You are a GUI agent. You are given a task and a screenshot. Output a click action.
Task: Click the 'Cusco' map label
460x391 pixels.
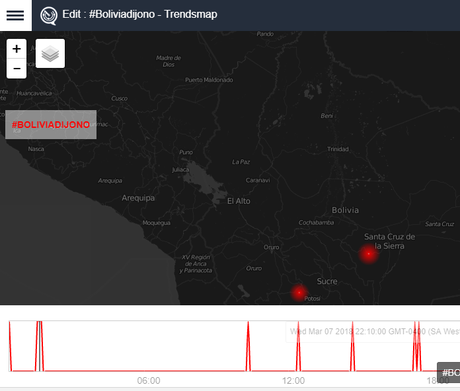pyautogui.click(x=119, y=98)
